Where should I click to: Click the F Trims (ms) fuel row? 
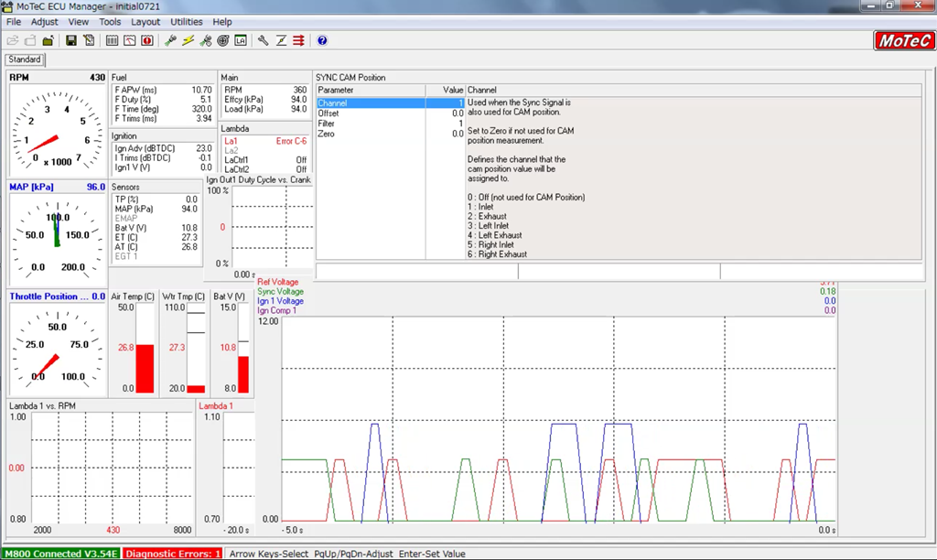[163, 118]
